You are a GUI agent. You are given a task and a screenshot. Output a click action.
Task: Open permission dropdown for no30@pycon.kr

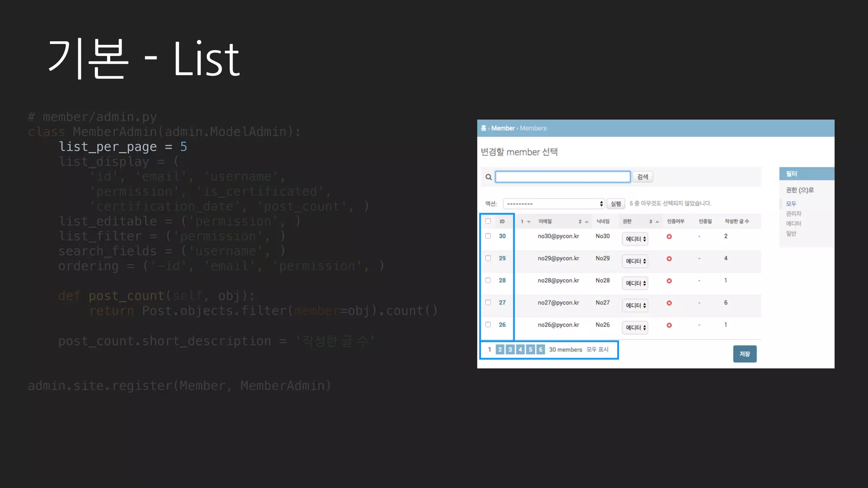point(635,239)
